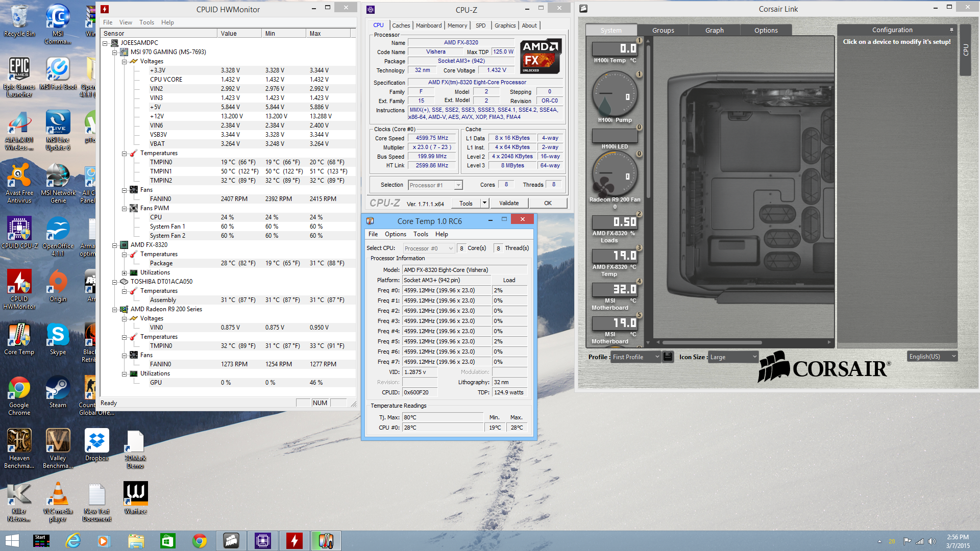
Task: Open VLC media player desktop icon
Action: tap(58, 502)
